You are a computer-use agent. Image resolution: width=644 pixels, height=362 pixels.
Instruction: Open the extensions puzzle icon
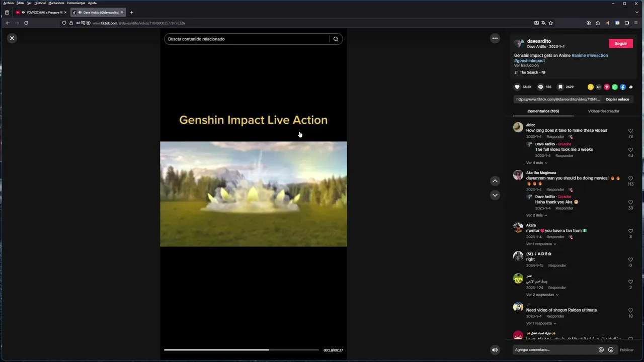tap(598, 23)
